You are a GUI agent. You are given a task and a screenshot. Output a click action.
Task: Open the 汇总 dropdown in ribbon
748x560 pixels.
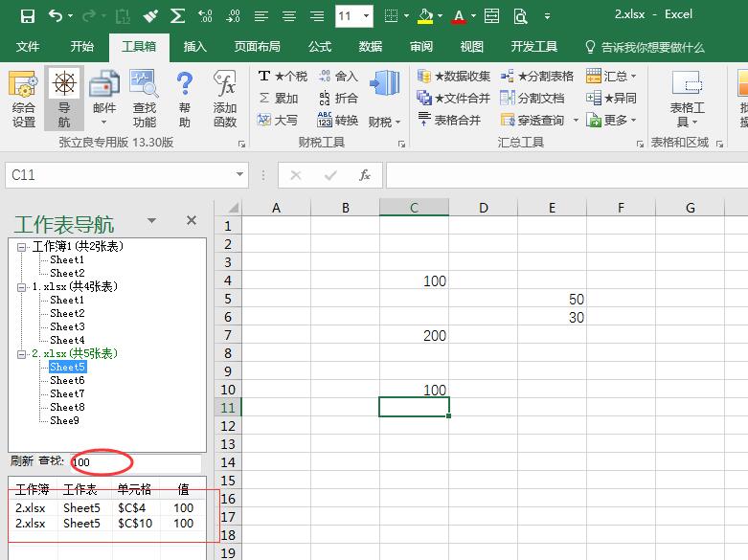613,76
